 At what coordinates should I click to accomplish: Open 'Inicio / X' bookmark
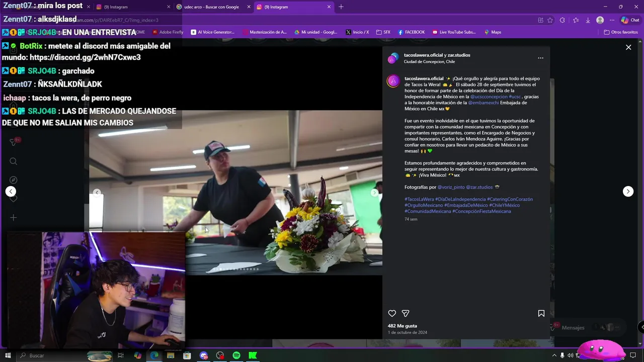357,32
